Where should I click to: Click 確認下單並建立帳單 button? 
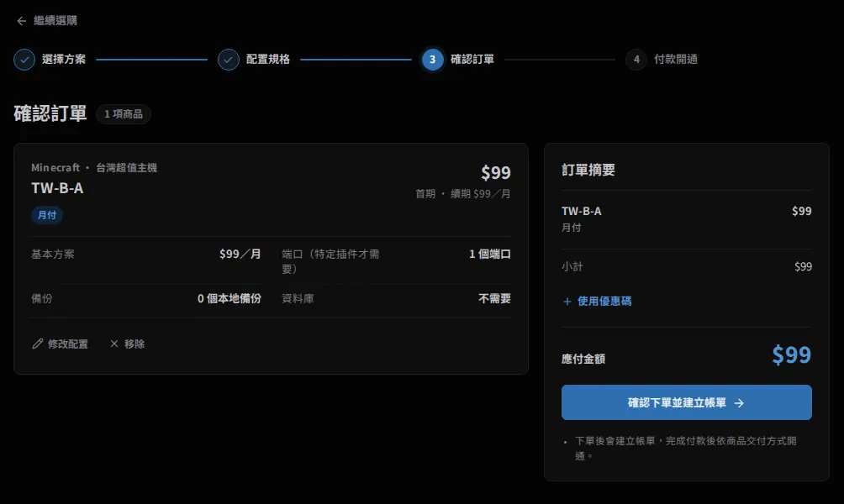pyautogui.click(x=686, y=402)
